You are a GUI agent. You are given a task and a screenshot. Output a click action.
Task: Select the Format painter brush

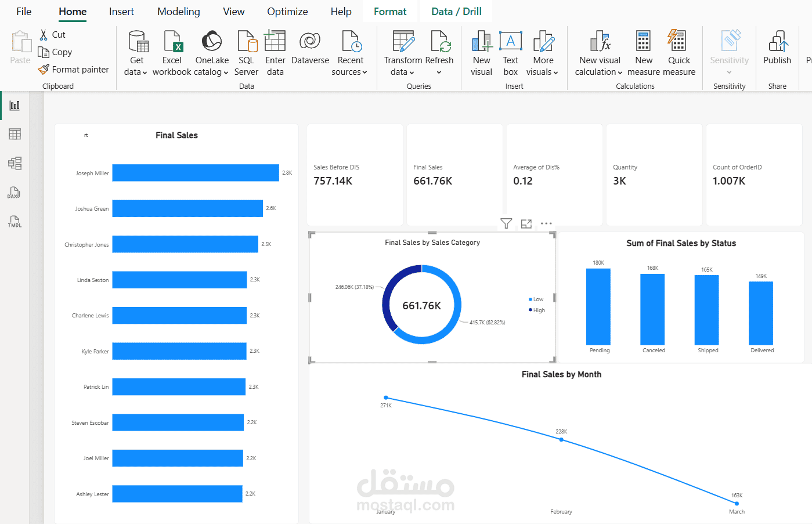pos(44,70)
